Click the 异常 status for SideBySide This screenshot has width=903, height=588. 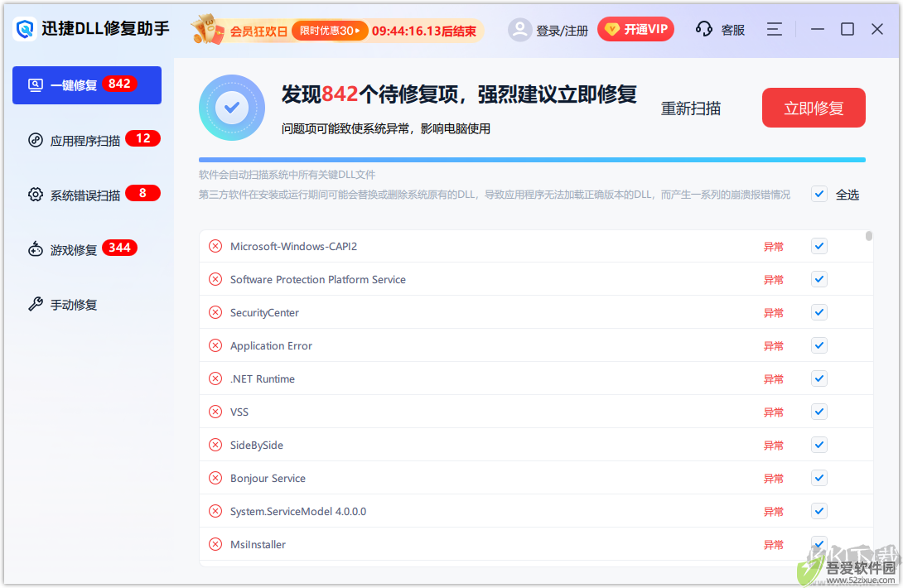[x=774, y=446]
